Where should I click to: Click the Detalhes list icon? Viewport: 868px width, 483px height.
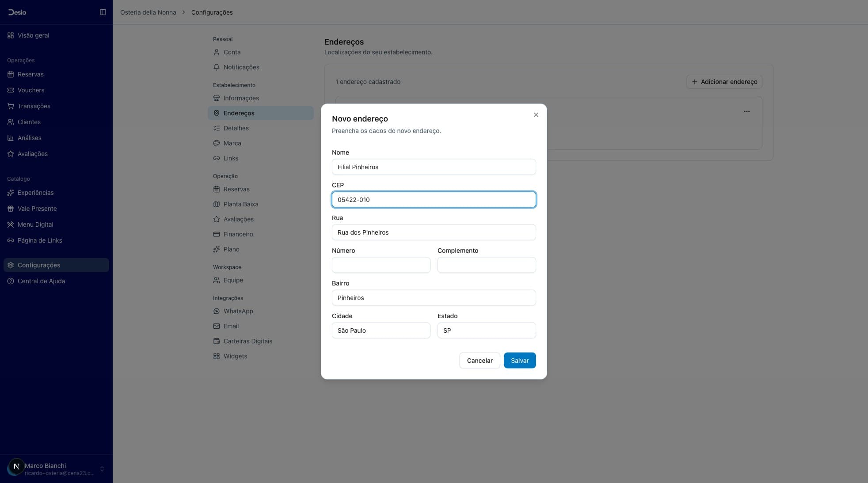point(217,128)
